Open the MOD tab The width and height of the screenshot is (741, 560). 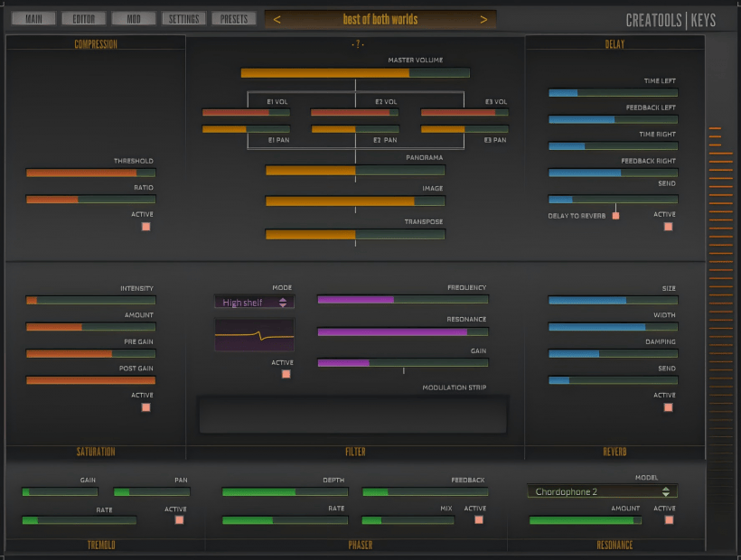click(133, 16)
